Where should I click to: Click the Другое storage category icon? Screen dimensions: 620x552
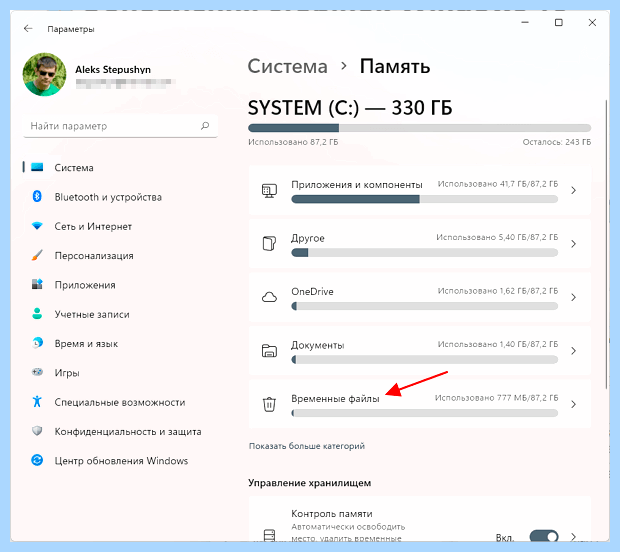pyautogui.click(x=269, y=244)
